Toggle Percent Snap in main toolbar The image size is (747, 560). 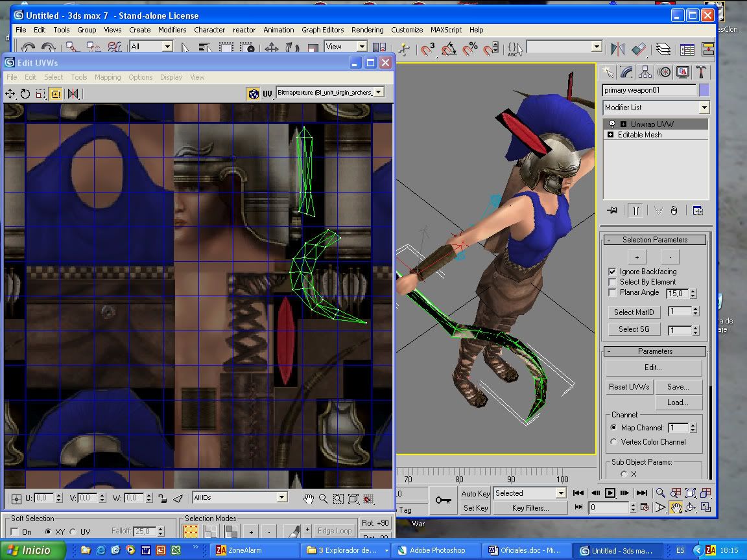point(469,49)
